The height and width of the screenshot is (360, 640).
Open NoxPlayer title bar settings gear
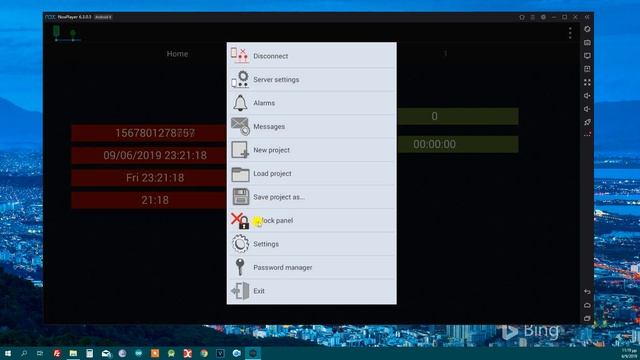click(543, 17)
